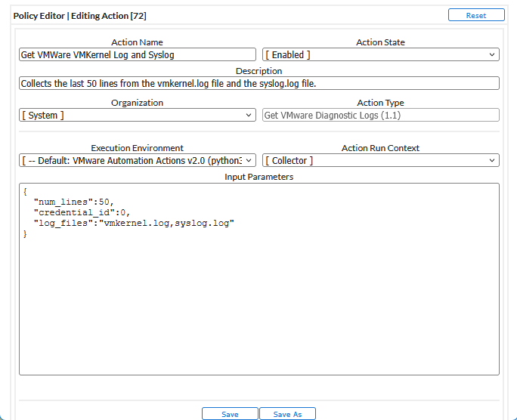
Task: Click the Description label
Action: pyautogui.click(x=258, y=71)
